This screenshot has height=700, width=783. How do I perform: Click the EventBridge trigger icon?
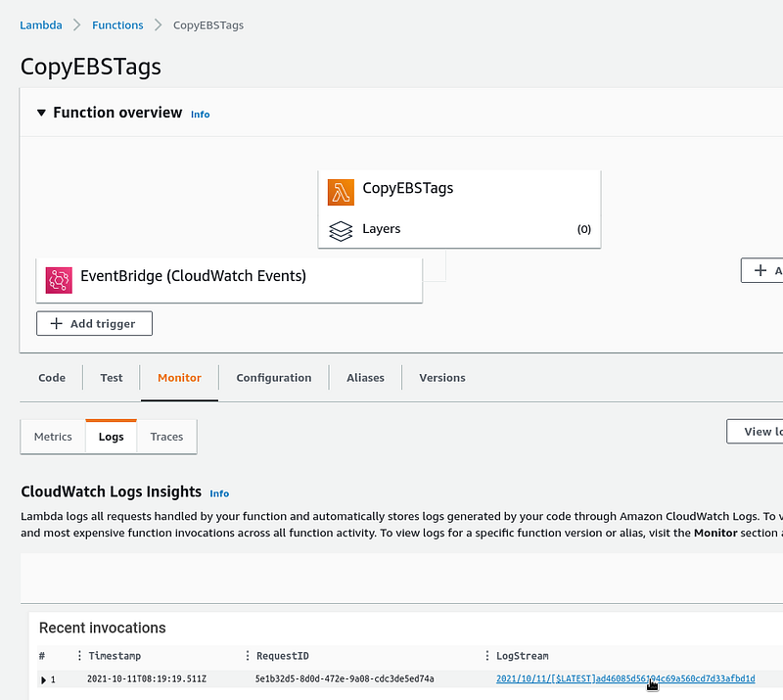point(59,280)
